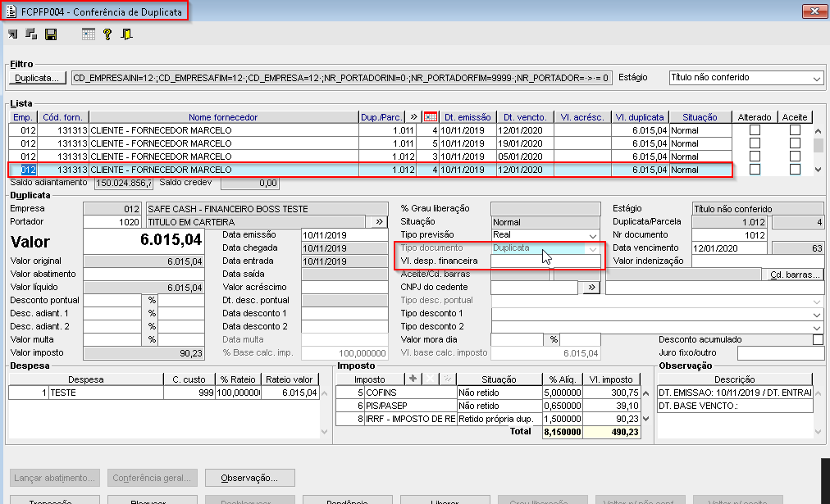Click the Valor indenização input field
830x504 pixels.
(757, 261)
